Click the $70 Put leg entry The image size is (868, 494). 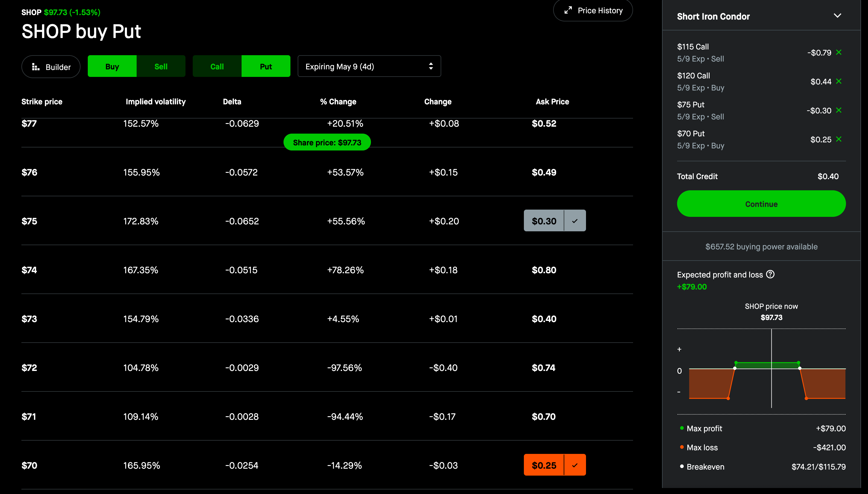(761, 139)
